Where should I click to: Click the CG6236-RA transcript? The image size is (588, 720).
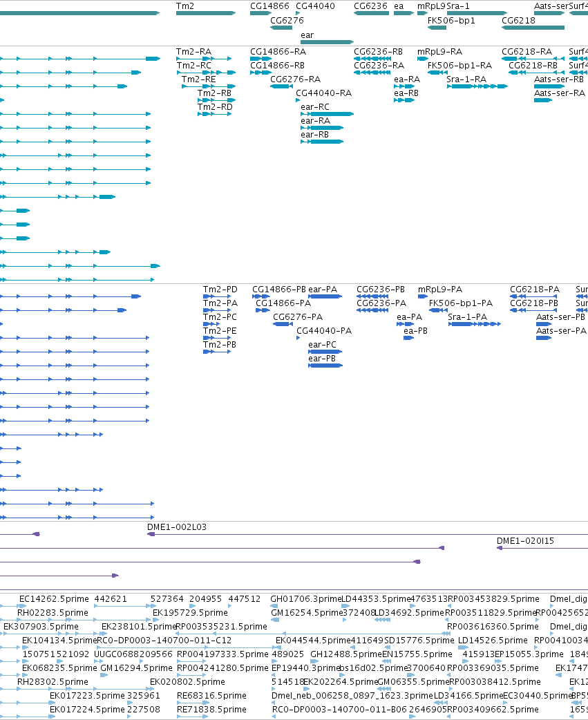pyautogui.click(x=372, y=73)
